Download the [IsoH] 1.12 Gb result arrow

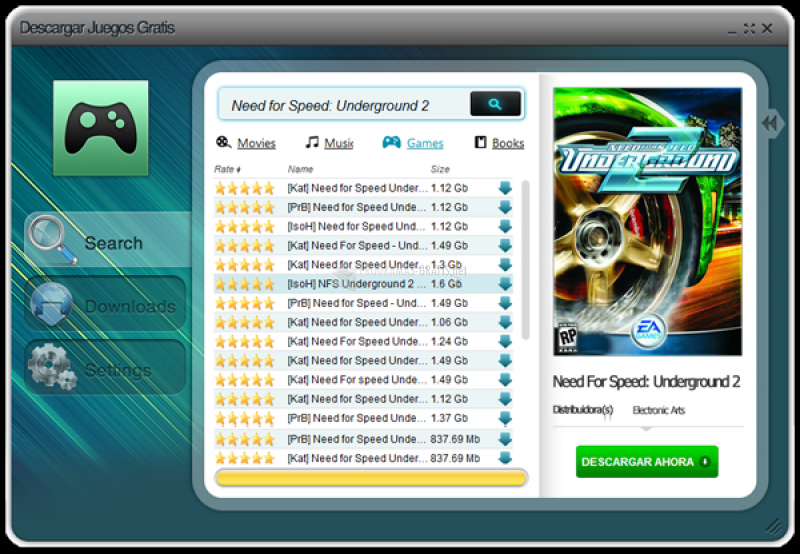[x=505, y=226]
